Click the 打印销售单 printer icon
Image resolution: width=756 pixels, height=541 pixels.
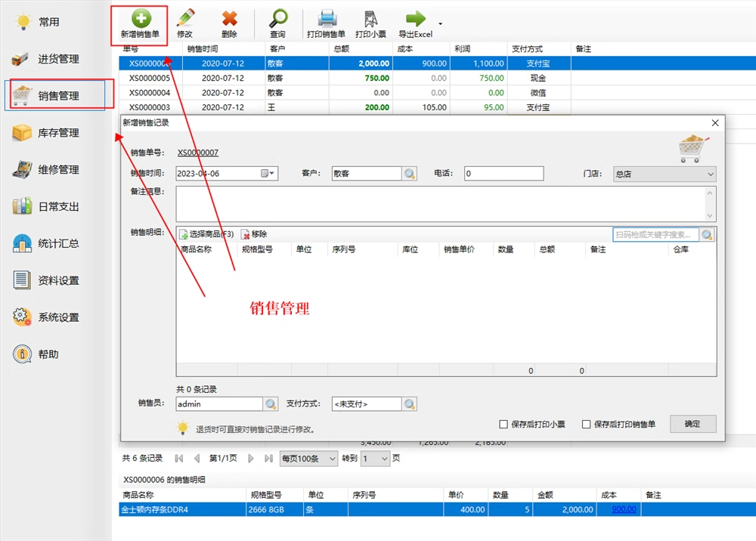point(327,18)
